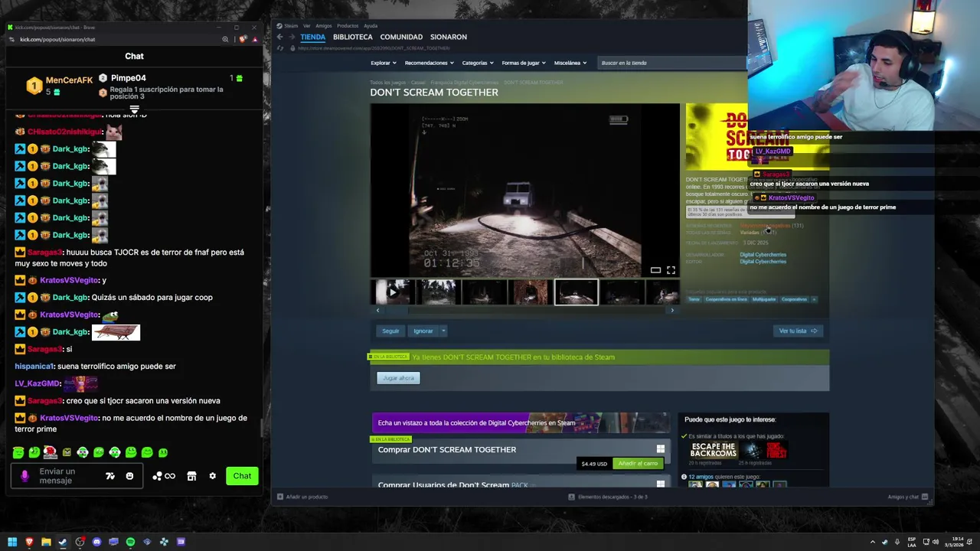The height and width of the screenshot is (551, 980).
Task: Open Digital Cybercherries collection banner
Action: point(521,422)
